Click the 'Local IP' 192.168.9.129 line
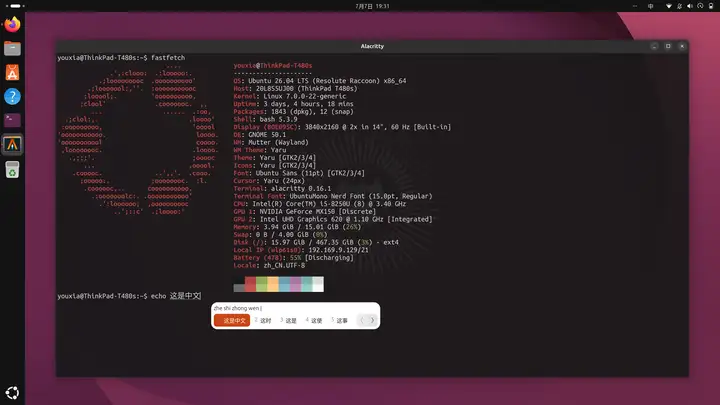 (301, 250)
